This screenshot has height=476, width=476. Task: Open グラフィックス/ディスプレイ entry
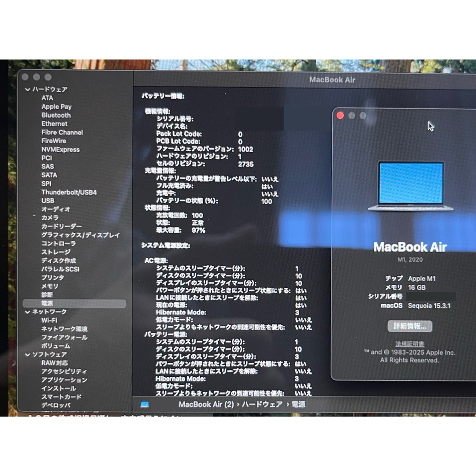[81, 235]
